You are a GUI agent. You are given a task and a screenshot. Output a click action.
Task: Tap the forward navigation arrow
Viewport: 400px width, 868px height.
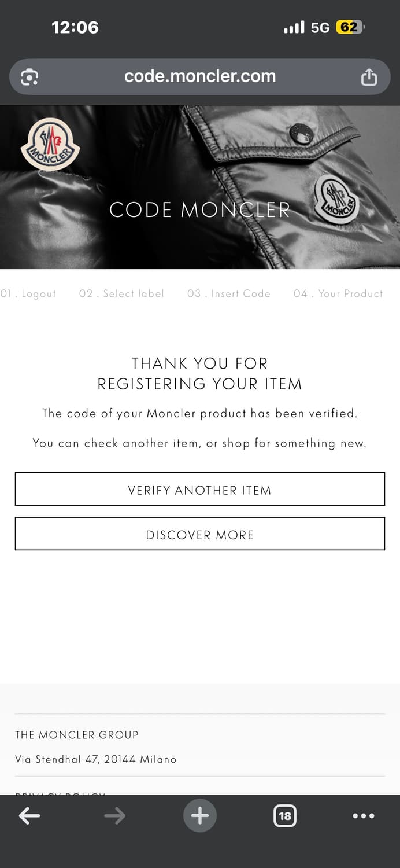pos(114,816)
